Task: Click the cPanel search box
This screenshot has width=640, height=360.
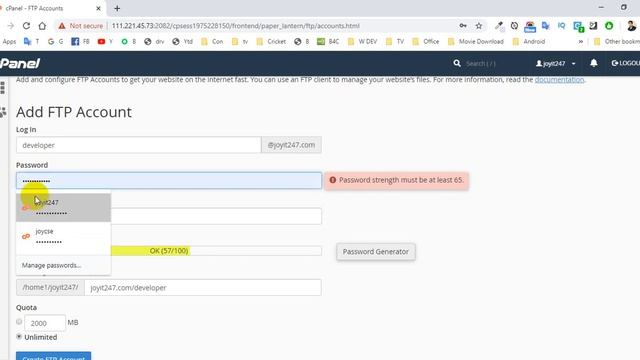Action: tap(482, 63)
